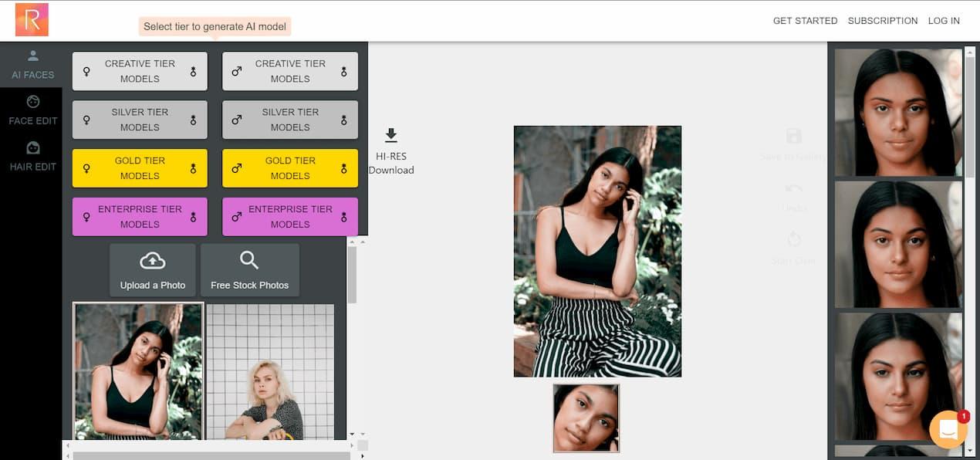Open the chat support bubble
This screenshot has height=460, width=980.
coord(949,429)
